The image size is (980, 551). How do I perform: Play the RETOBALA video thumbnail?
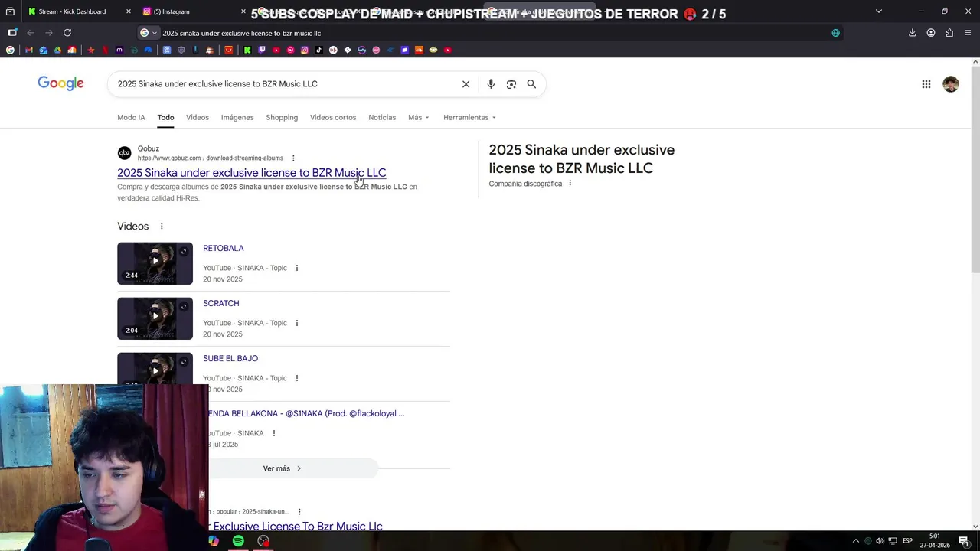click(x=155, y=263)
